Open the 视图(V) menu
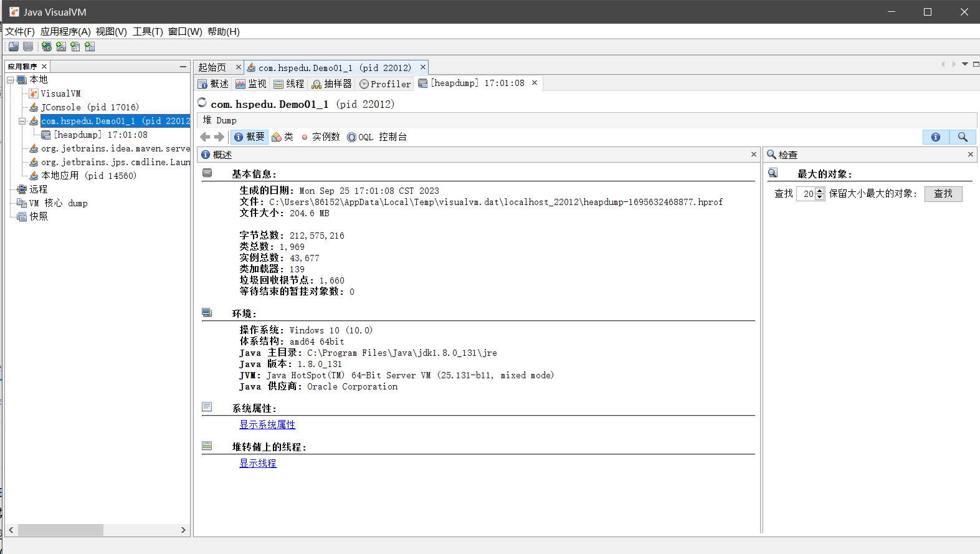 [112, 31]
